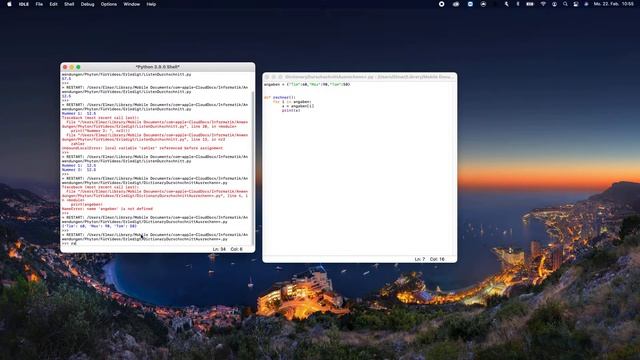Click the 'Traceback (most recent call last)' line near top

100,118
